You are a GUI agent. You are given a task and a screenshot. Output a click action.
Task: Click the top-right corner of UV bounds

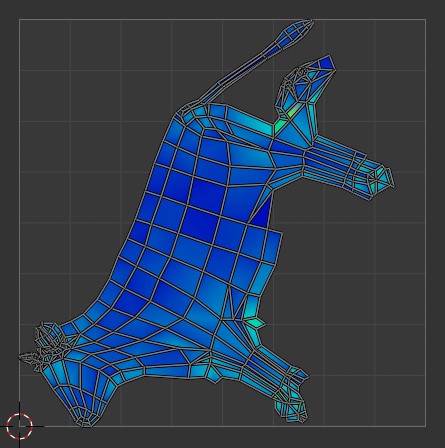pyautogui.click(x=426, y=19)
